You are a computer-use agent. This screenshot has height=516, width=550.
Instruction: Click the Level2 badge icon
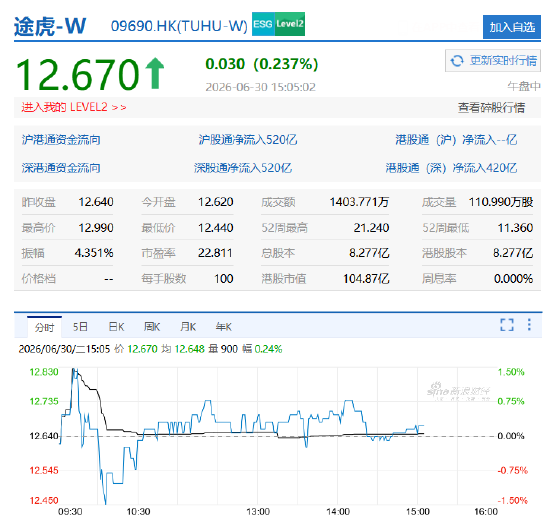(290, 24)
